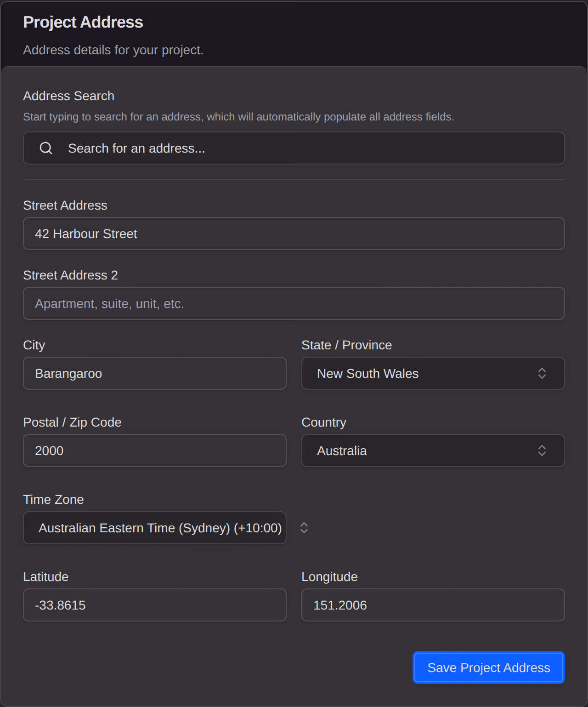
Task: Click the magnifying glass search icon
Action: [x=46, y=148]
